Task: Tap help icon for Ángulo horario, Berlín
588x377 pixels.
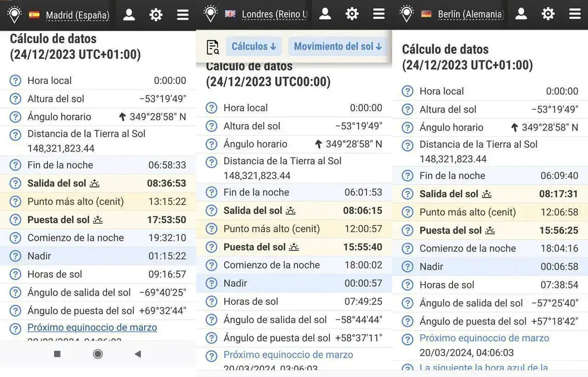Action: 407,128
